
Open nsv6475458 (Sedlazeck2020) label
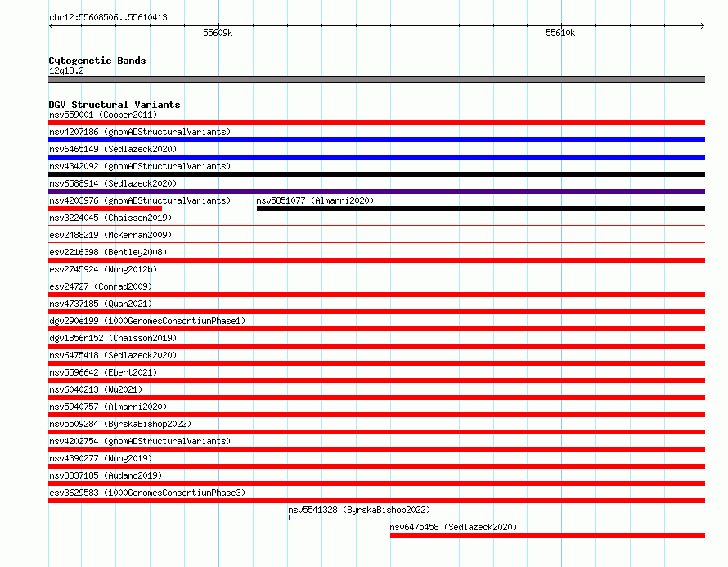click(x=453, y=527)
